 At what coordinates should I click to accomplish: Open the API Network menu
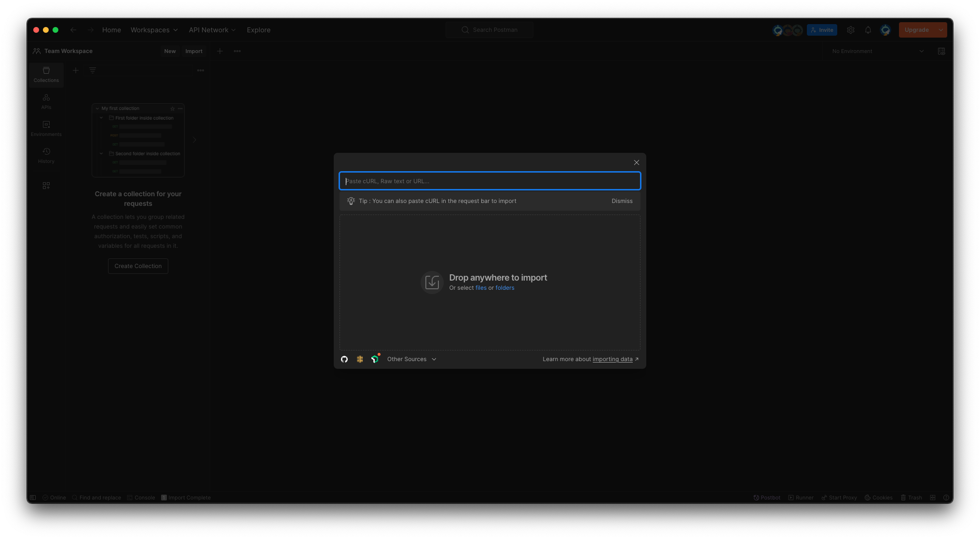(212, 30)
